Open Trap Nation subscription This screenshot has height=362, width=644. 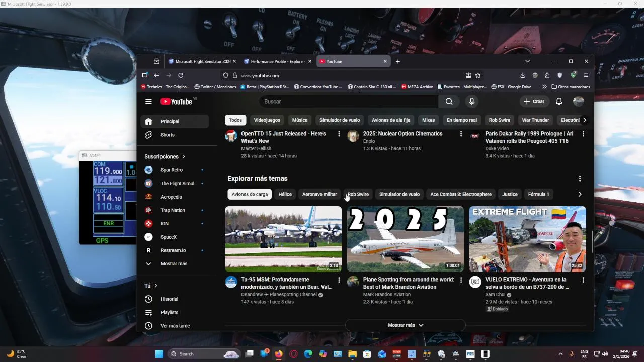point(174,210)
